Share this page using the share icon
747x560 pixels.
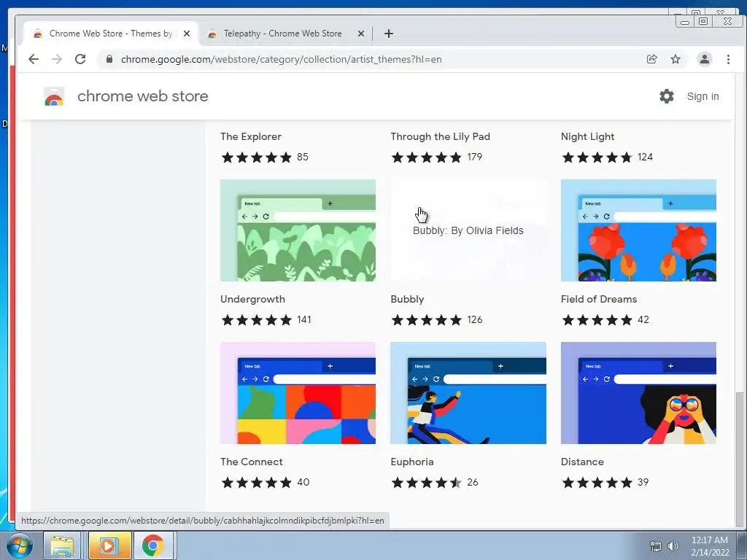[x=651, y=59]
